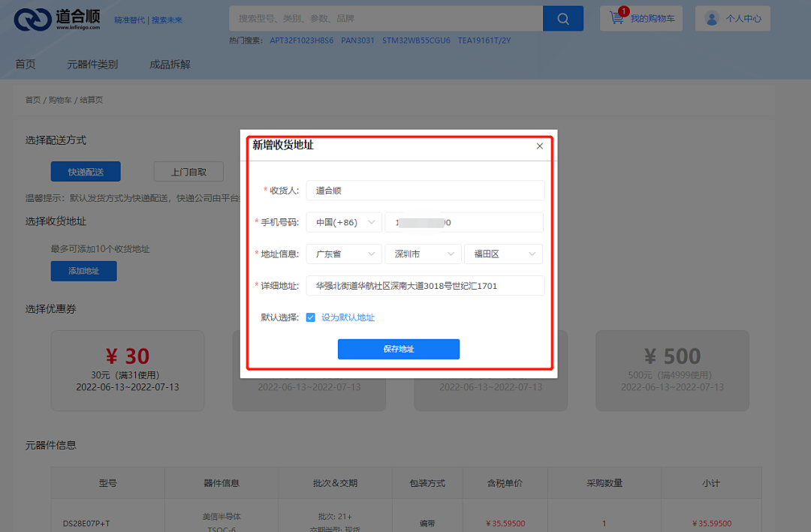Click the 添加地址 button
Image resolution: width=811 pixels, height=532 pixels.
pyautogui.click(x=83, y=271)
